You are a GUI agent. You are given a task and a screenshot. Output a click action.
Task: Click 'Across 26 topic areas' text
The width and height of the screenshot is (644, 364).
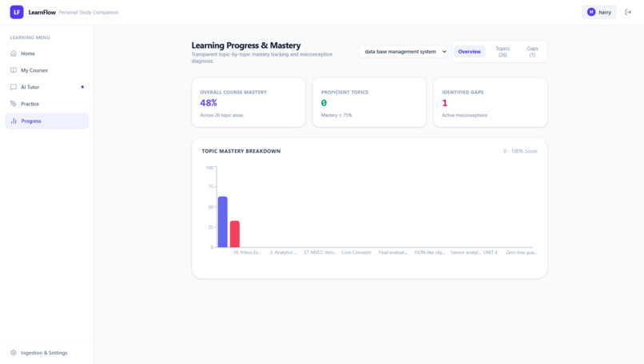tap(222, 115)
